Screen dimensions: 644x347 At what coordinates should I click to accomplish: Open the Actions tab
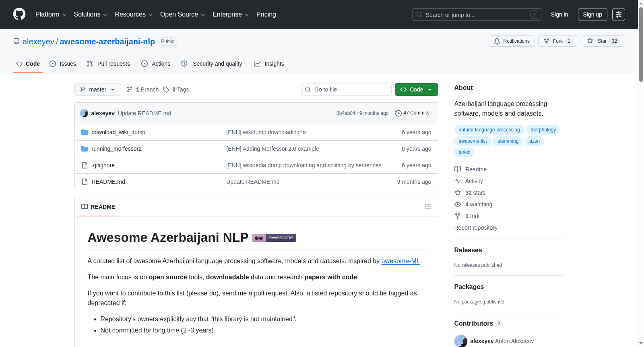click(x=156, y=64)
